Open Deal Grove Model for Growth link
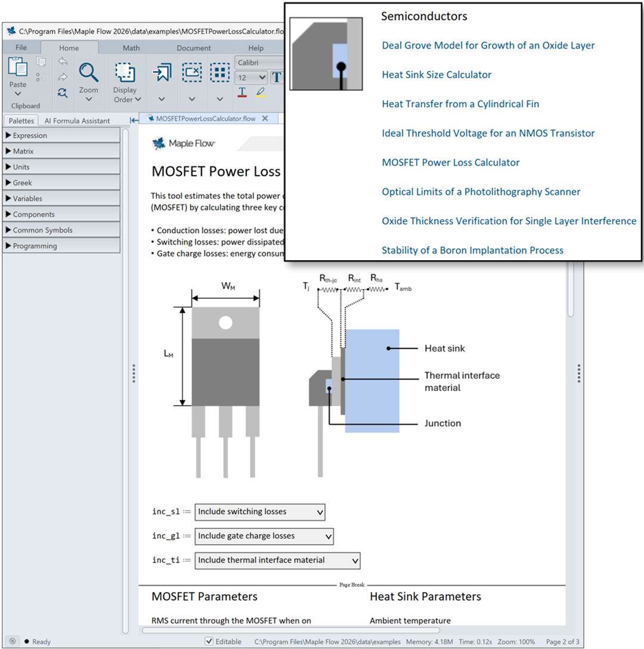644x649 pixels. (x=488, y=45)
